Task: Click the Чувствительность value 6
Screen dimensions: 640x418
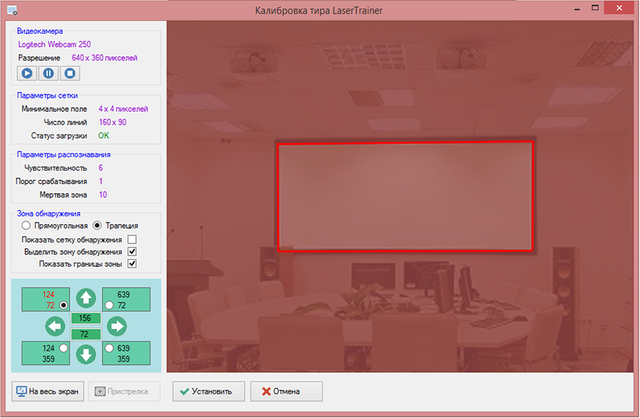Action: pos(101,168)
